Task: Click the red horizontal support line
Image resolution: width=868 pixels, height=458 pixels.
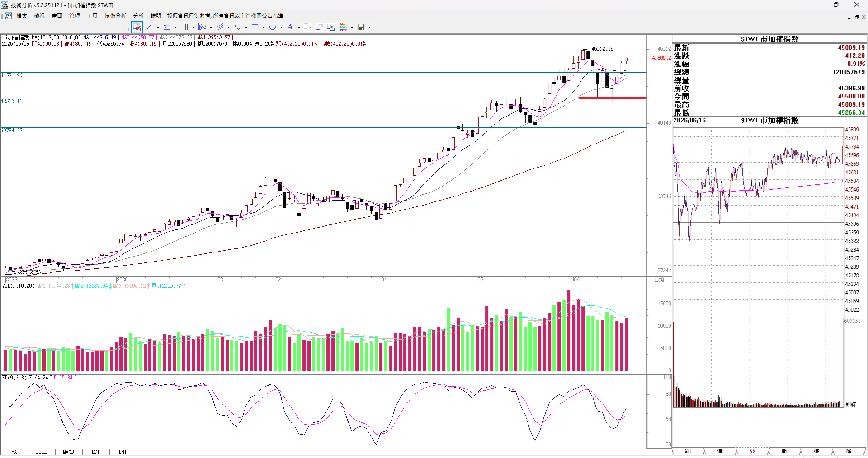Action: (613, 98)
